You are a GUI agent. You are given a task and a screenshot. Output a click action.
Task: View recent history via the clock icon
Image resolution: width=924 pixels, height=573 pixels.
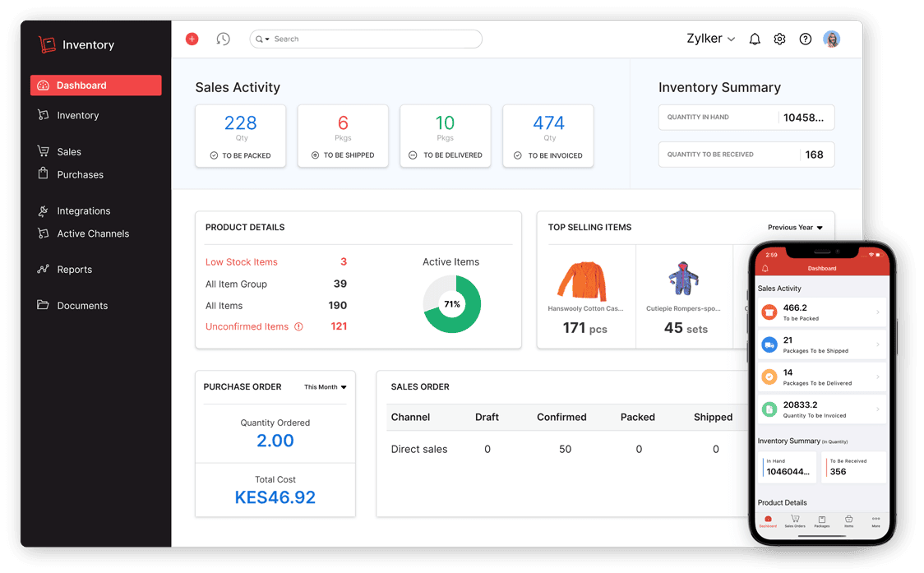coord(223,39)
